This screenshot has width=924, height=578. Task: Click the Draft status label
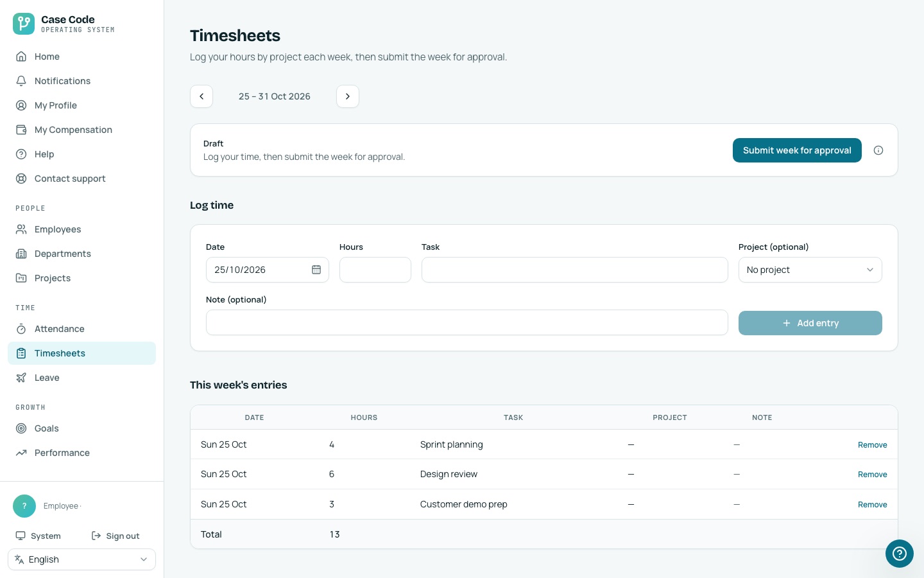(213, 143)
